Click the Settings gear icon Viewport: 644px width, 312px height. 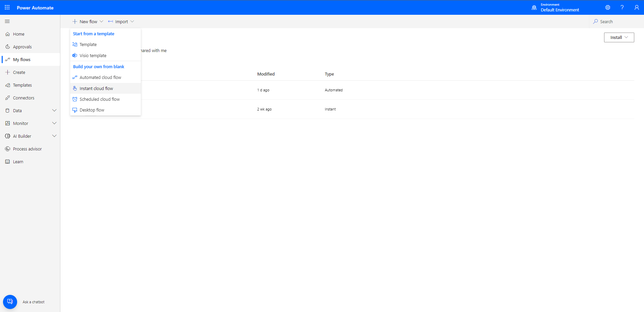(x=607, y=7)
